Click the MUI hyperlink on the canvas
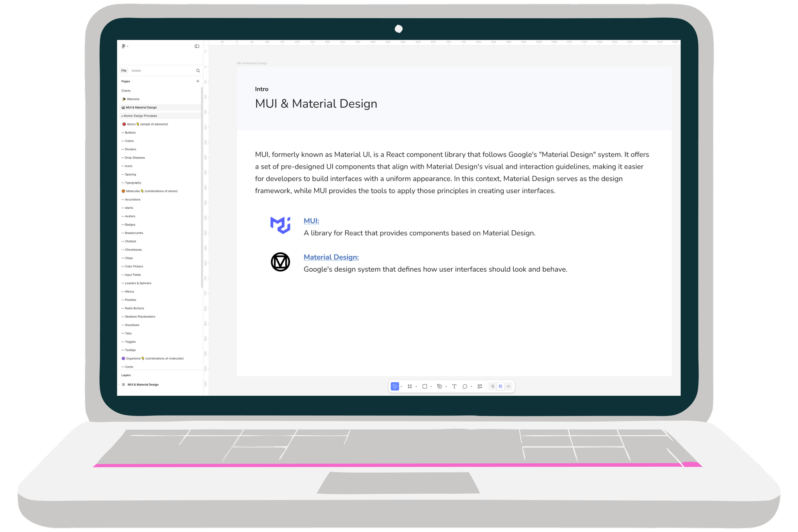Viewport: 798px width, 532px height. coord(311,221)
